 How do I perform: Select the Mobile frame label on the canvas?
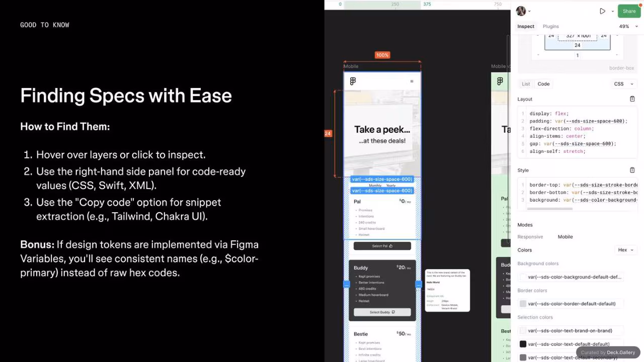351,66
